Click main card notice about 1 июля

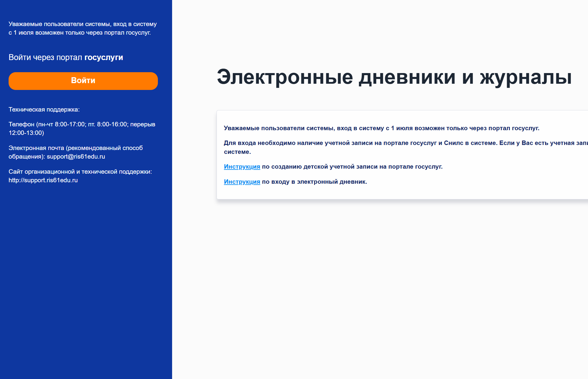[x=381, y=128]
